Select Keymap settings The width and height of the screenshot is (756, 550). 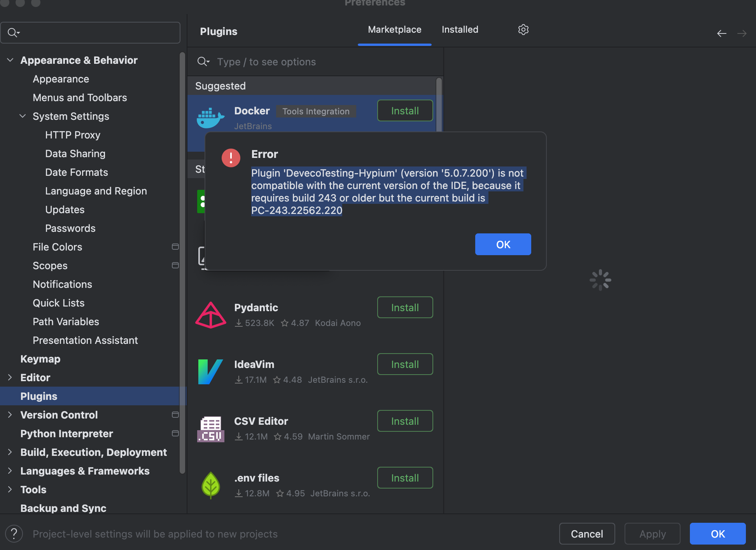(40, 359)
